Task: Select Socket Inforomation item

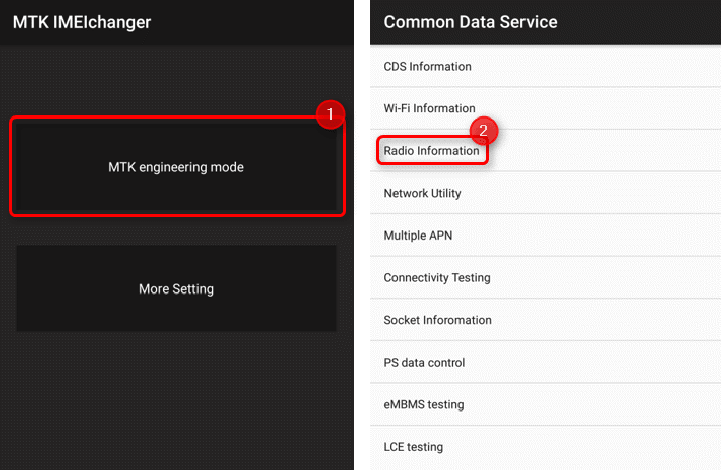Action: click(x=545, y=320)
